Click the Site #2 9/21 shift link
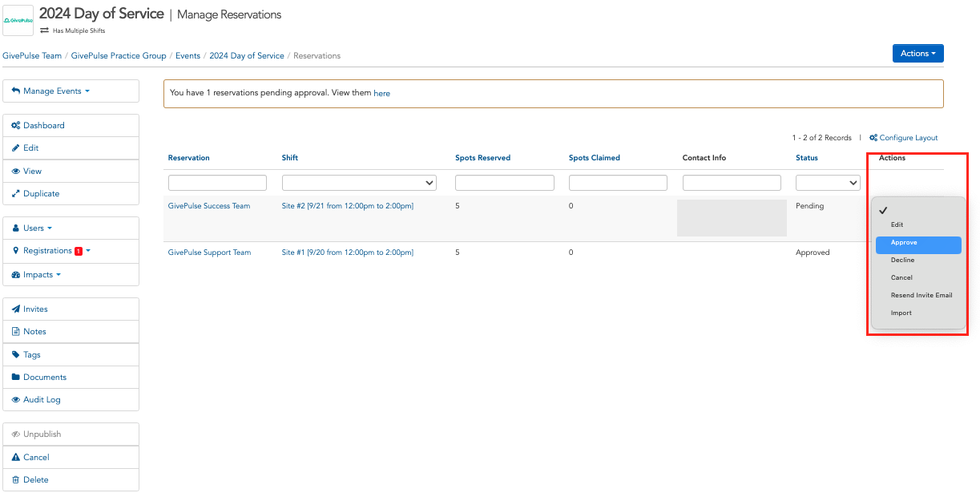 click(348, 206)
